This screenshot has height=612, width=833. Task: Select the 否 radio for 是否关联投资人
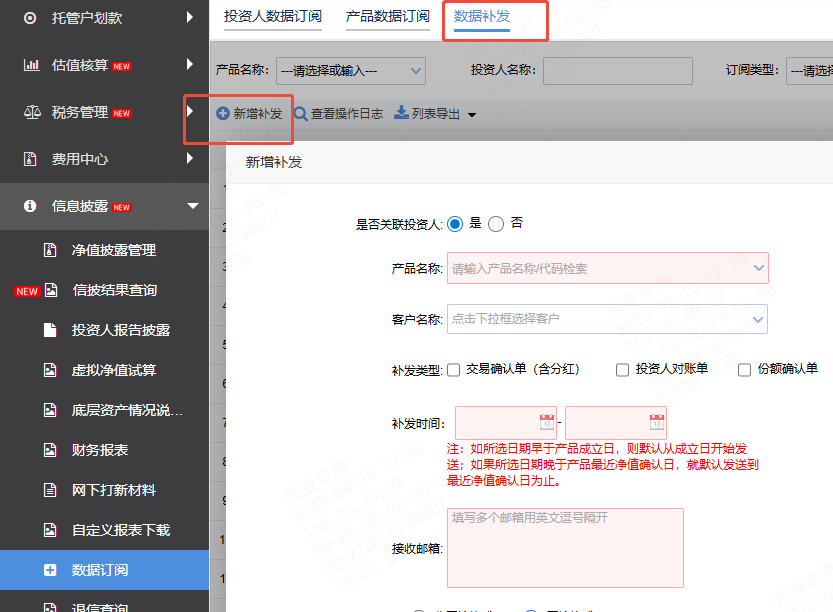[x=496, y=222]
